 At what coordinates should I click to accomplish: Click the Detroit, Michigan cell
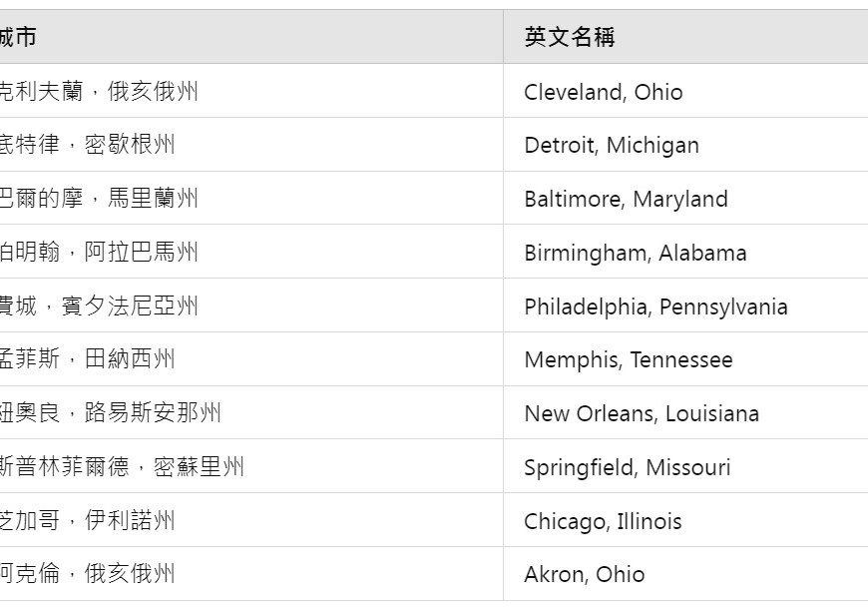click(612, 145)
